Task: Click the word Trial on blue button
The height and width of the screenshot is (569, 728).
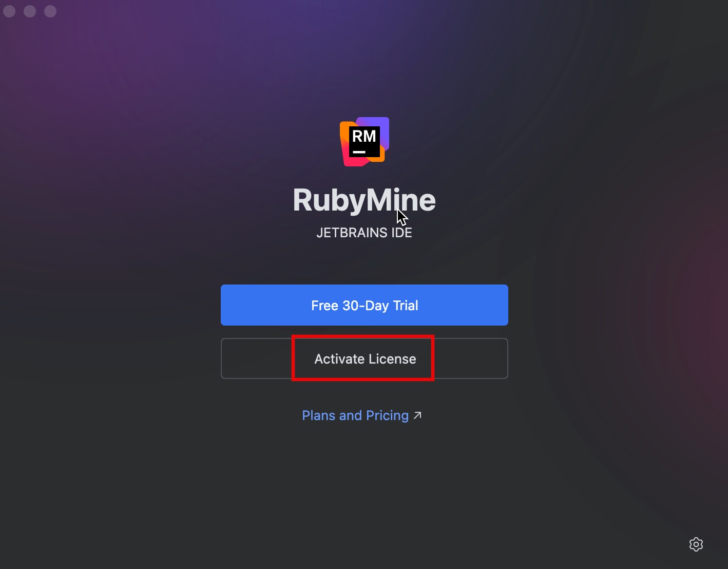Action: coord(406,306)
